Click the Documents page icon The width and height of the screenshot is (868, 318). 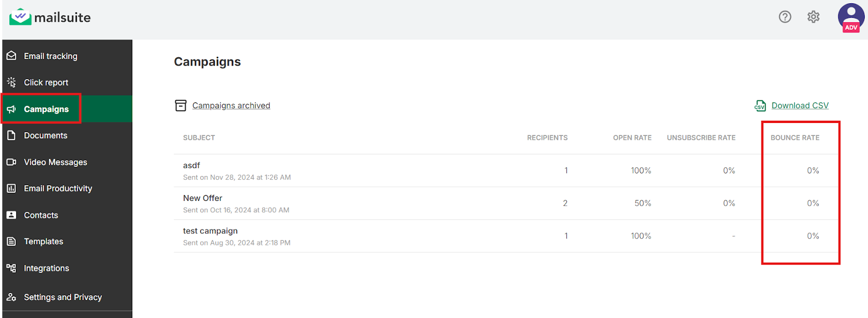pyautogui.click(x=11, y=135)
